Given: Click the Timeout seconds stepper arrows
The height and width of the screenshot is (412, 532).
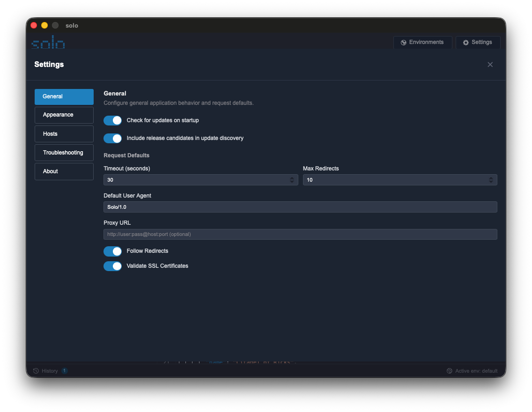Looking at the screenshot, I should coord(292,180).
